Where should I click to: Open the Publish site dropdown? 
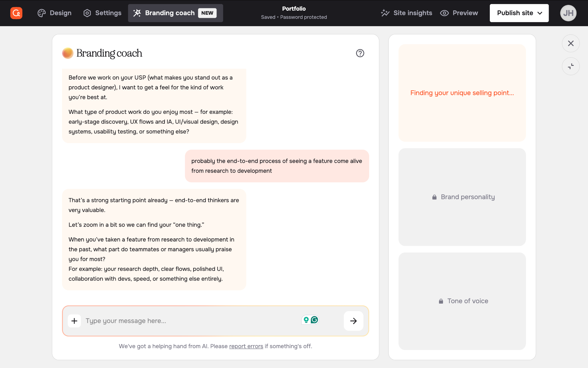tap(519, 13)
